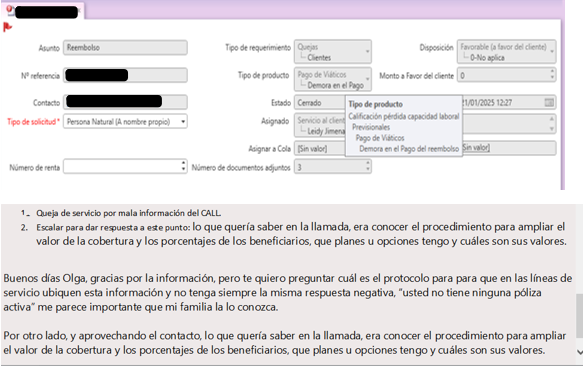
Task: Click the Asunto field containing Reembolso
Action: pyautogui.click(x=125, y=48)
